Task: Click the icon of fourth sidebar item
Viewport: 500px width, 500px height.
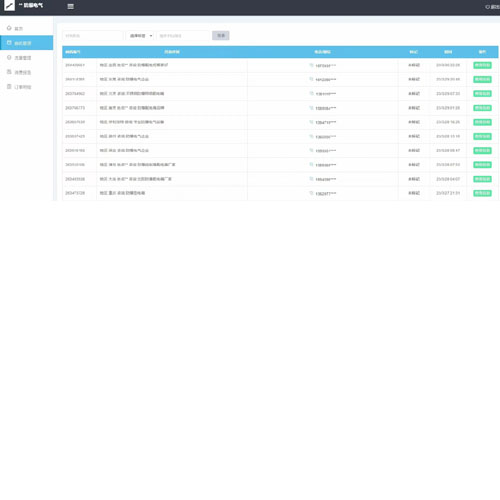Action: pos(9,72)
